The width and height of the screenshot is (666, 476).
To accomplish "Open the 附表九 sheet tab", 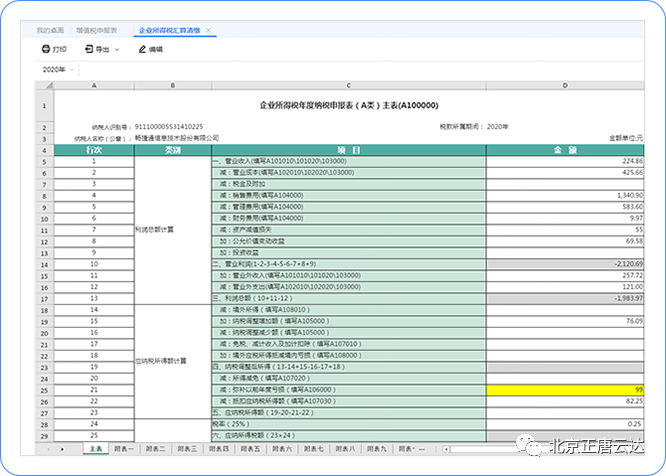I will [x=377, y=449].
